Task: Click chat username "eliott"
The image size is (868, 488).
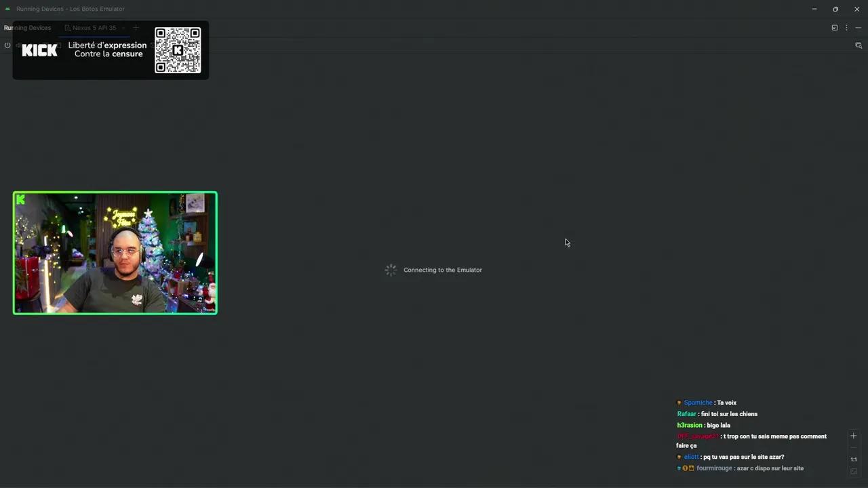Action: click(x=691, y=457)
